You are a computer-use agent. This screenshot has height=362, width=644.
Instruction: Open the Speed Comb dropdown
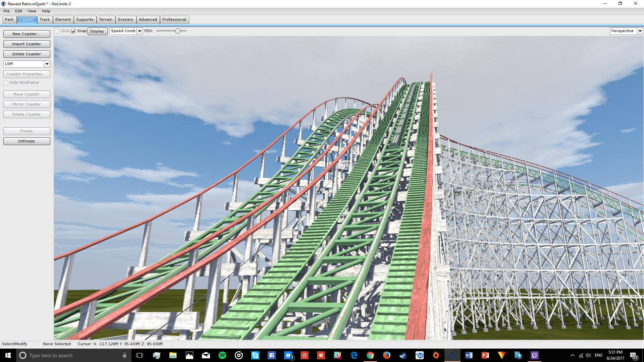click(140, 31)
